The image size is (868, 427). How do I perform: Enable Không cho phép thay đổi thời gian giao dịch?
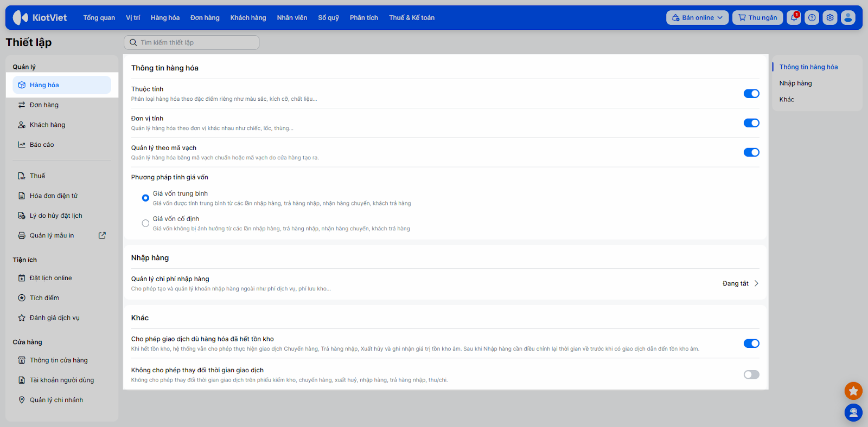751,374
